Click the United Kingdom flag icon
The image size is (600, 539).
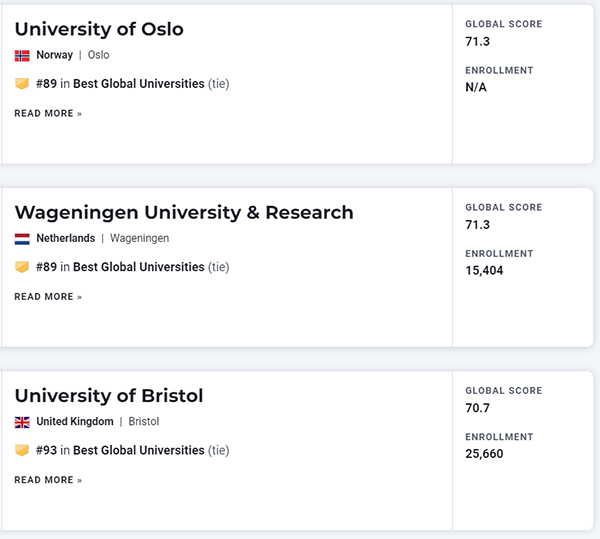(22, 422)
